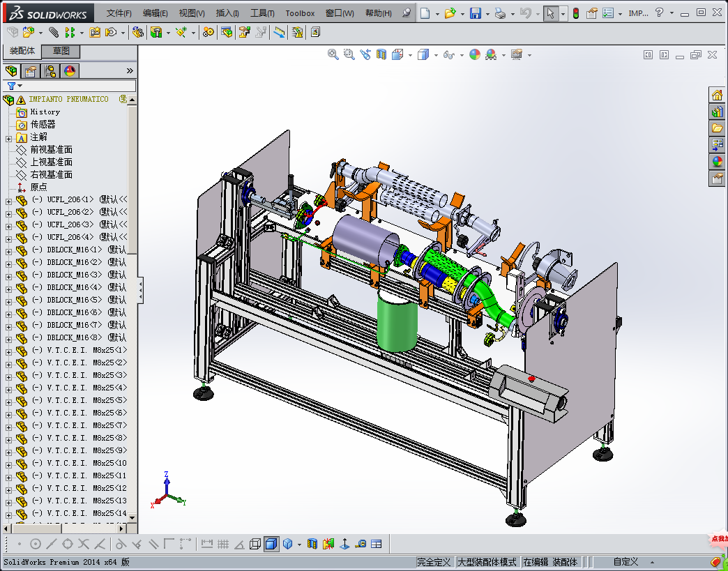Click the 在编辑 装配体 status text
The width and height of the screenshot is (728, 571).
pyautogui.click(x=551, y=562)
